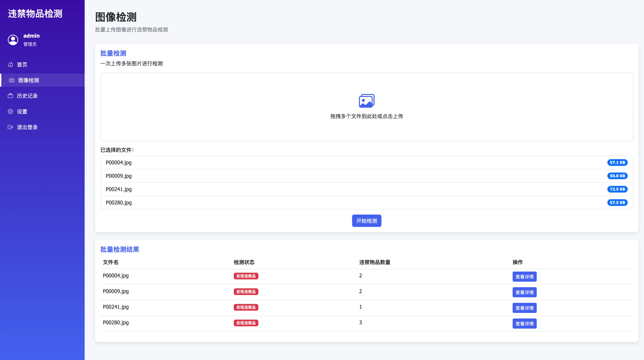Viewport: 644px width, 360px height.
Task: Click the drag-and-drop upload area text
Action: [367, 116]
